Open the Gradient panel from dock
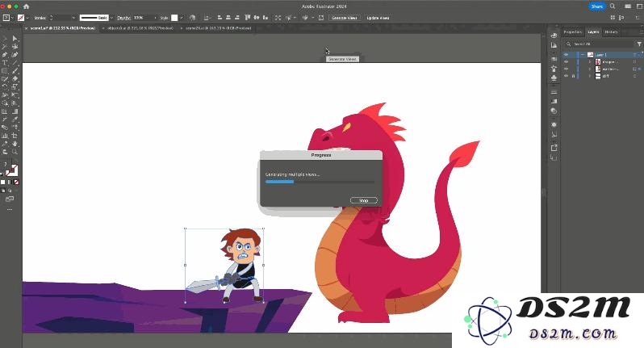644x348 pixels. click(554, 101)
